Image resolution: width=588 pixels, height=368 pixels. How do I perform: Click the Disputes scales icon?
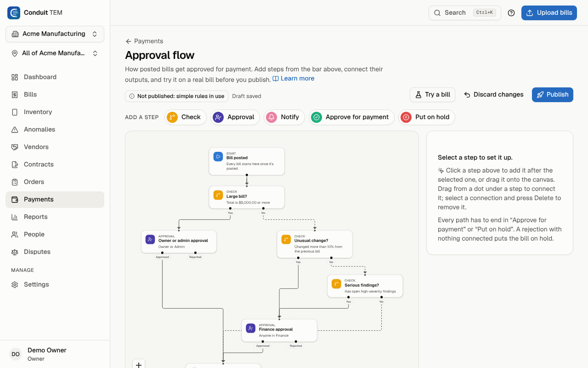pos(15,252)
